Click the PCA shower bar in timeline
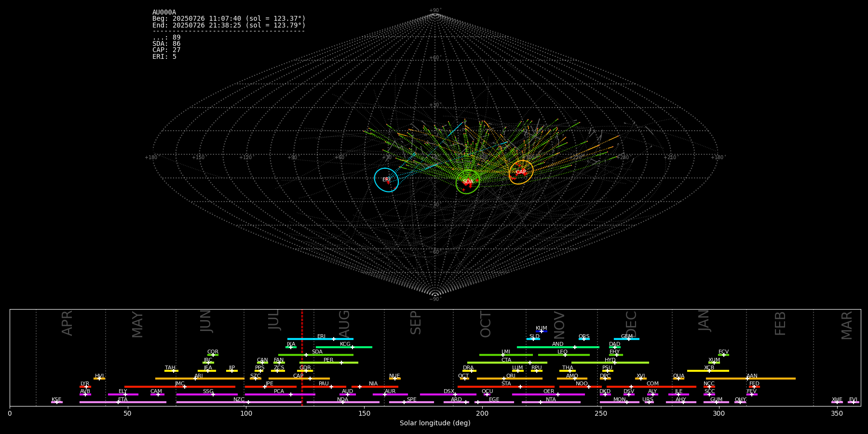868x434 pixels. click(280, 394)
